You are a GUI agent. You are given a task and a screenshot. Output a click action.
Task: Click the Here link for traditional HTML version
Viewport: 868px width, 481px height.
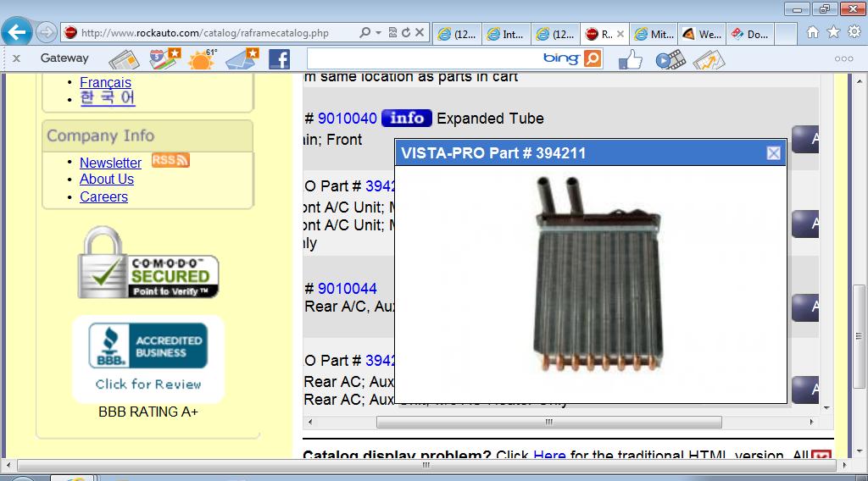[x=549, y=455]
